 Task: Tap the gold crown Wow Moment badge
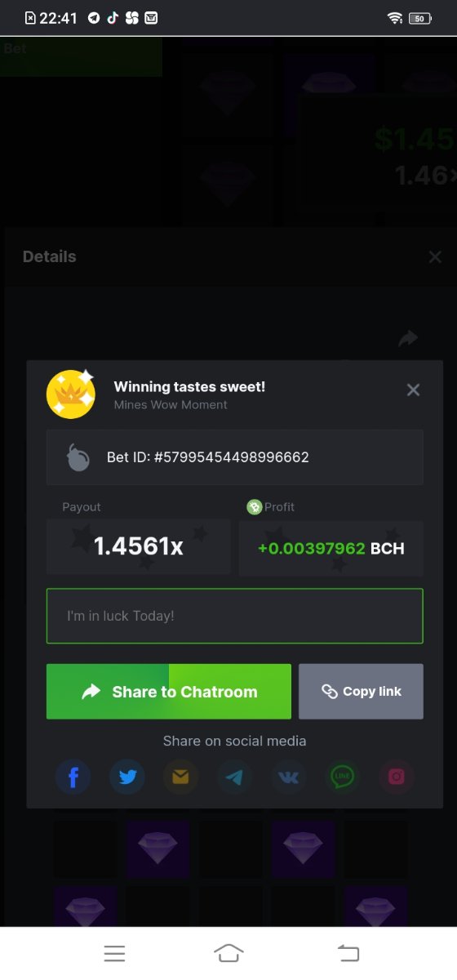pos(71,394)
